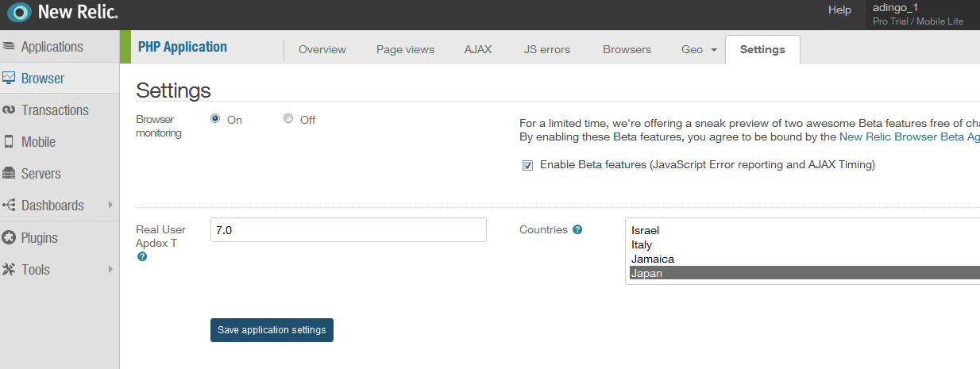Click the Plugins icon in sidebar
Screen dimensions: 980x369
(x=10, y=238)
